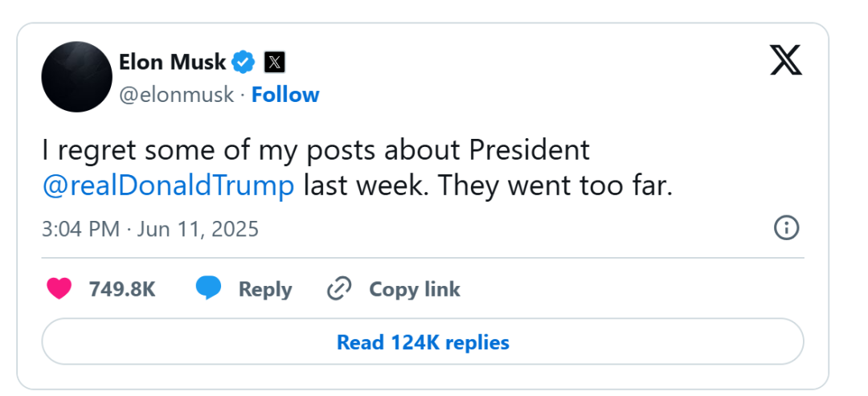Open the Read 124K replies button
This screenshot has width=868, height=396.
coord(423,342)
